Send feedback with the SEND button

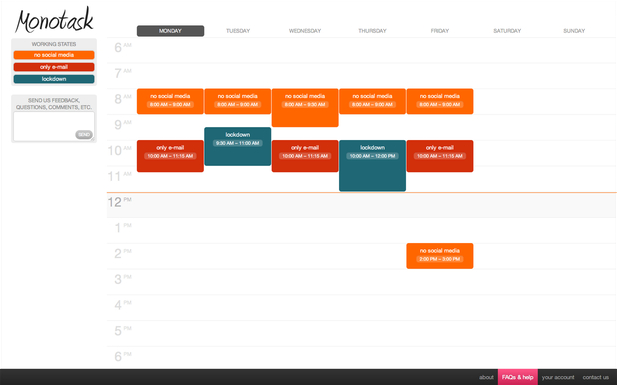(x=84, y=135)
